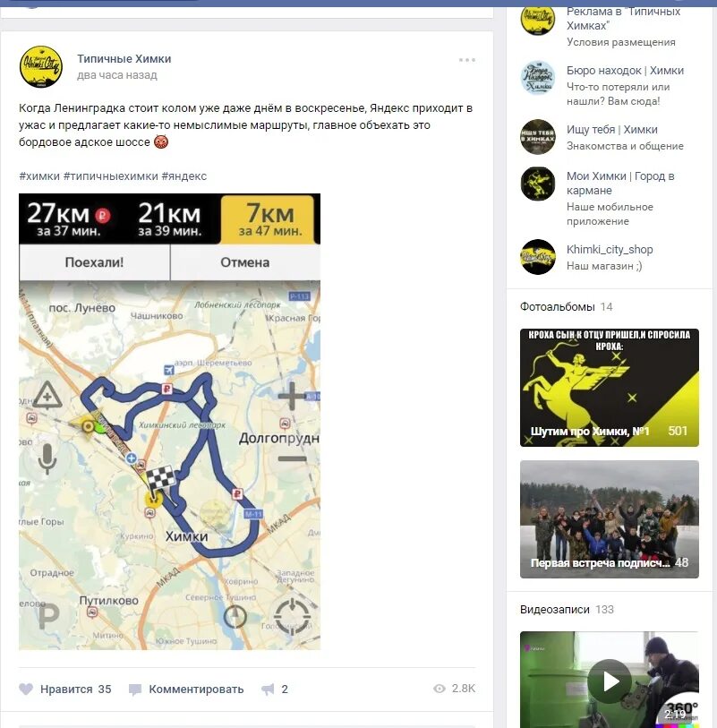Share the post via the megaphone icon
Image resolution: width=717 pixels, height=728 pixels.
tap(268, 689)
